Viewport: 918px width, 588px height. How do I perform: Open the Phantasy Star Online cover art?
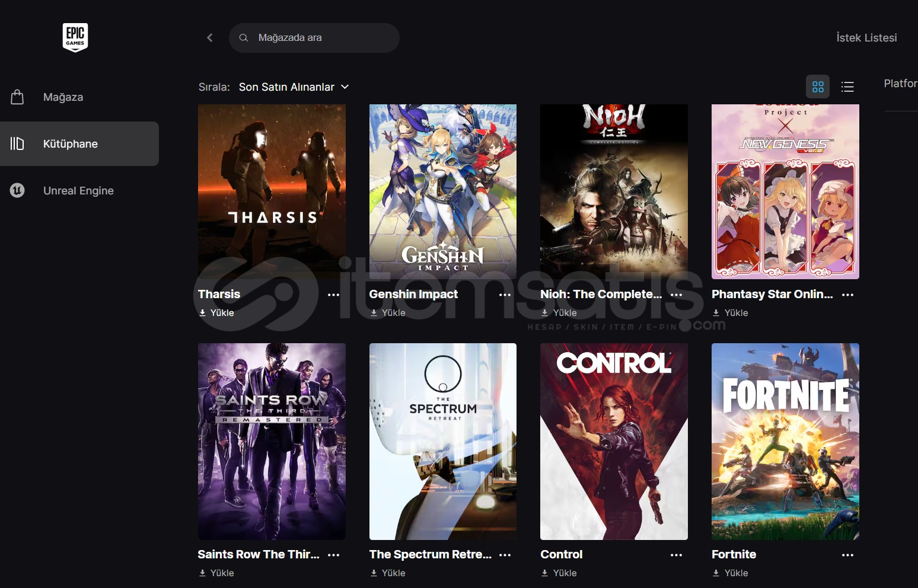[785, 191]
